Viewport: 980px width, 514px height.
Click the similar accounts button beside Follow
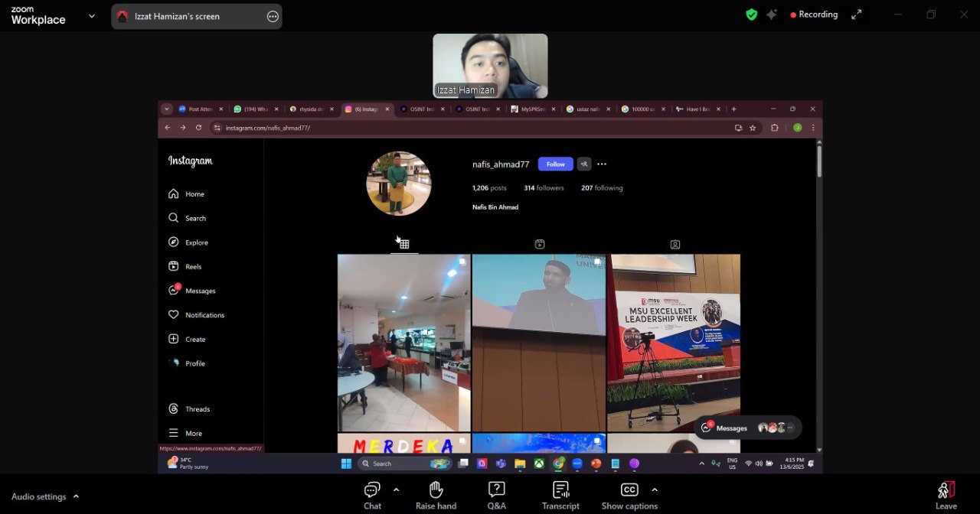[x=584, y=164]
